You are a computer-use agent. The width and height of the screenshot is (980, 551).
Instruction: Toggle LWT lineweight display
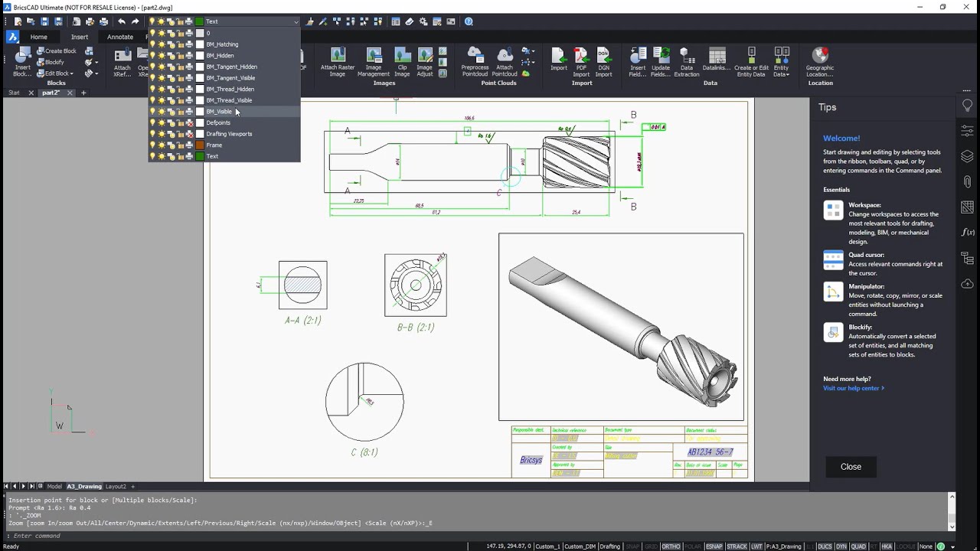coord(756,546)
